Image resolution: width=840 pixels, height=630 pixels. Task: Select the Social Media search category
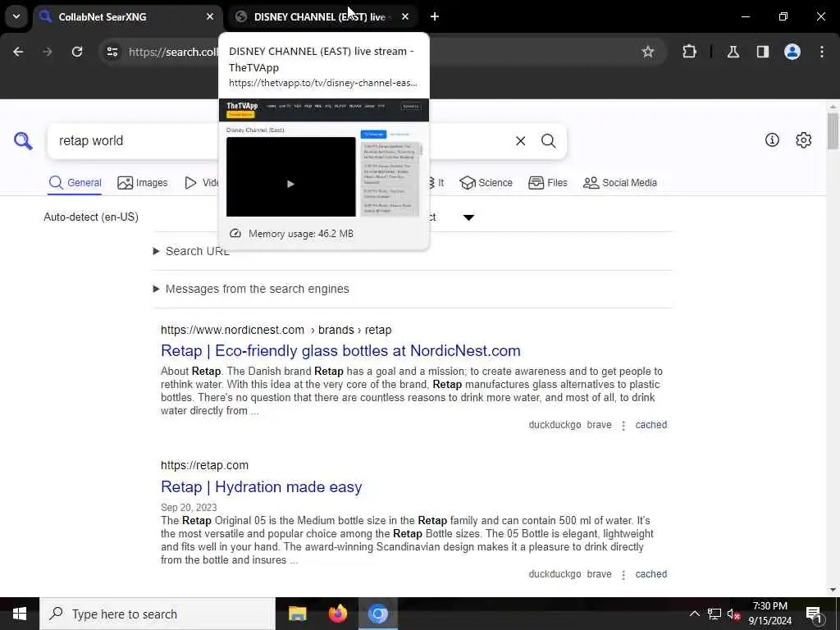click(620, 183)
